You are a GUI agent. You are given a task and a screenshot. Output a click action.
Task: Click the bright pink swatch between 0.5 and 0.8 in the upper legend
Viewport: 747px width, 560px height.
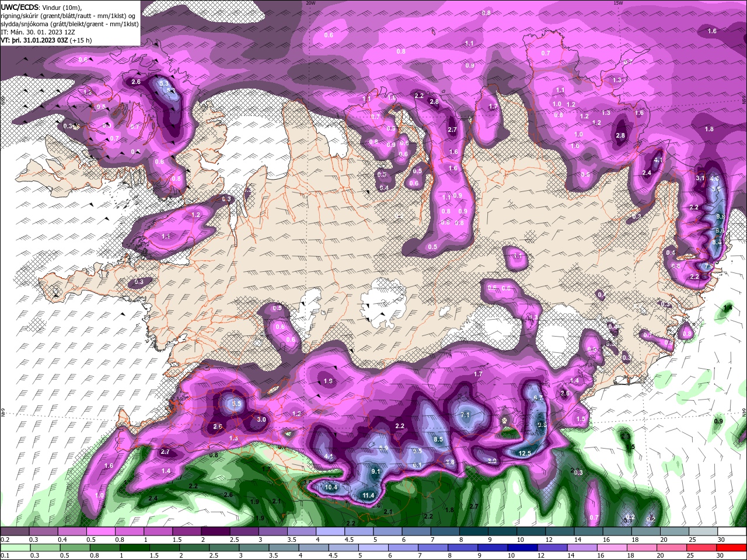pos(100,531)
